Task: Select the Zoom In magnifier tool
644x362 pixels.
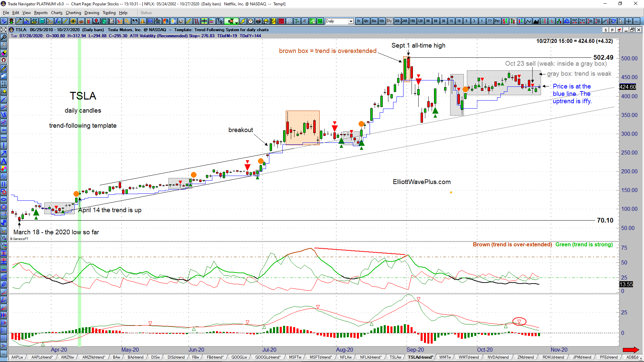Action: click(x=4, y=37)
